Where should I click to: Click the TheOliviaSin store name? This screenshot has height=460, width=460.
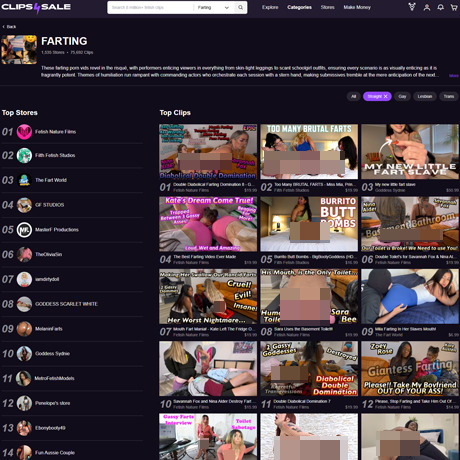[48, 254]
